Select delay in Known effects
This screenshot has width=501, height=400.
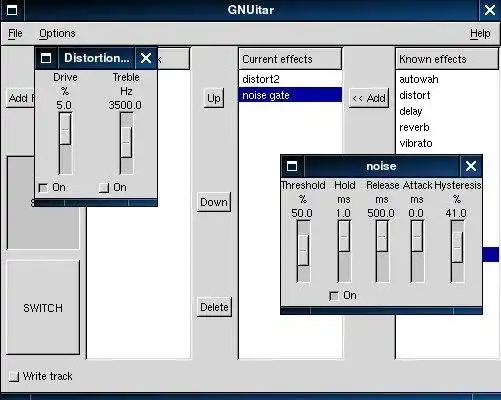(448, 111)
